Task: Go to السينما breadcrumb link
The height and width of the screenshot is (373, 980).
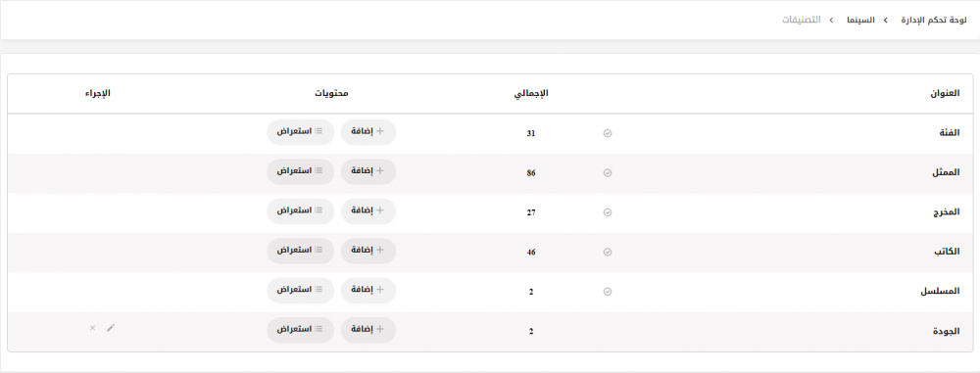Action: [860, 20]
